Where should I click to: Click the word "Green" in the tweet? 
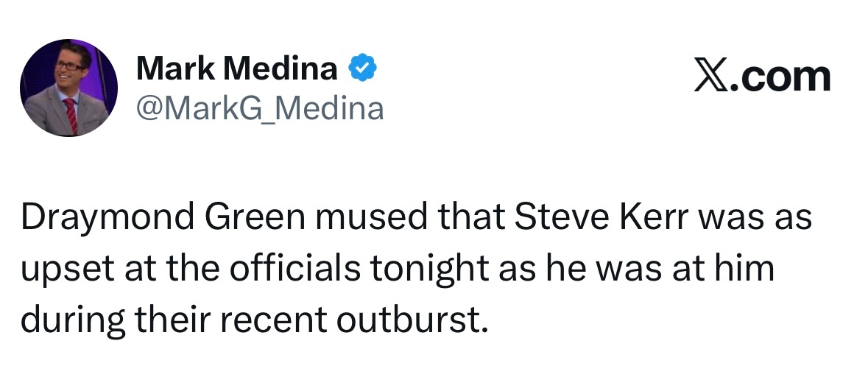point(255,216)
